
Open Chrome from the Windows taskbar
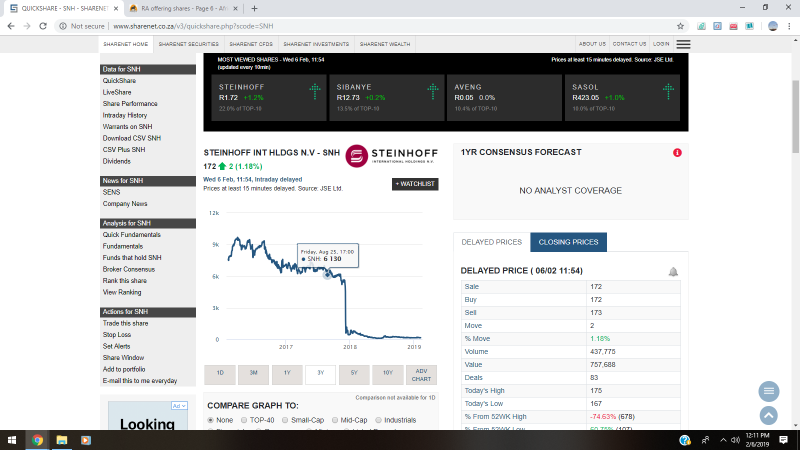point(37,439)
